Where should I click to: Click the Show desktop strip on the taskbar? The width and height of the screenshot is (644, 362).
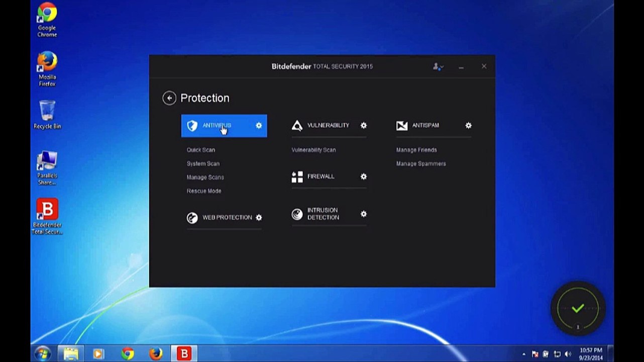610,354
